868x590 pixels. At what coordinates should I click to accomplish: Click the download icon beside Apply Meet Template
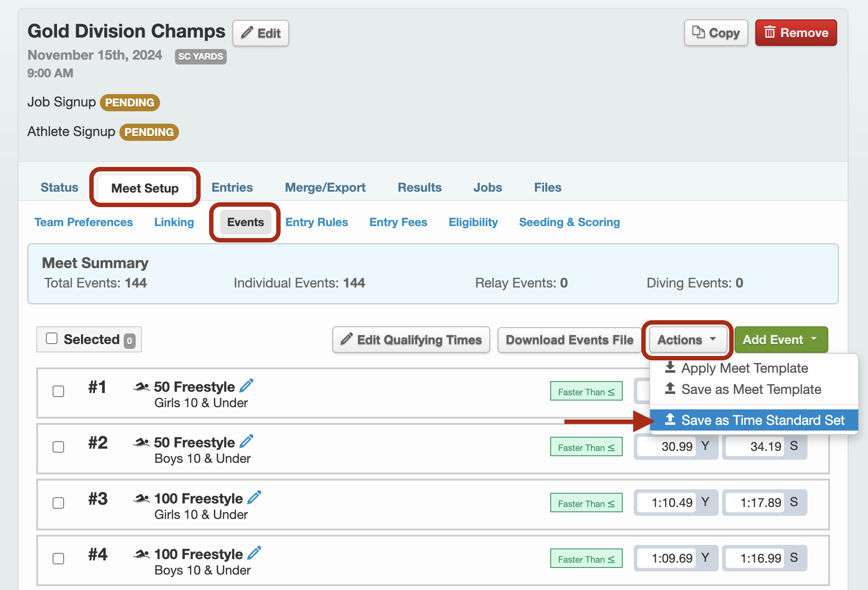(670, 367)
